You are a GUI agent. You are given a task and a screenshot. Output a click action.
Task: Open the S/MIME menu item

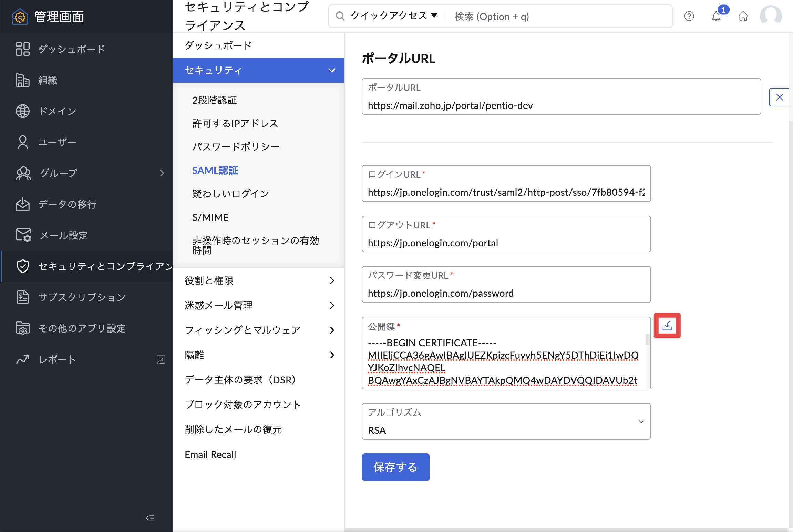pos(210,217)
